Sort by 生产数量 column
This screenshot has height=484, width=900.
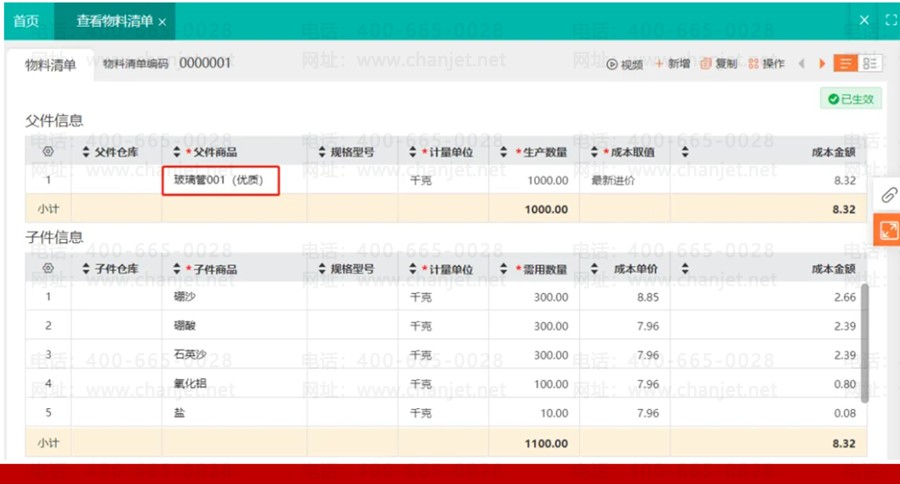pos(503,152)
